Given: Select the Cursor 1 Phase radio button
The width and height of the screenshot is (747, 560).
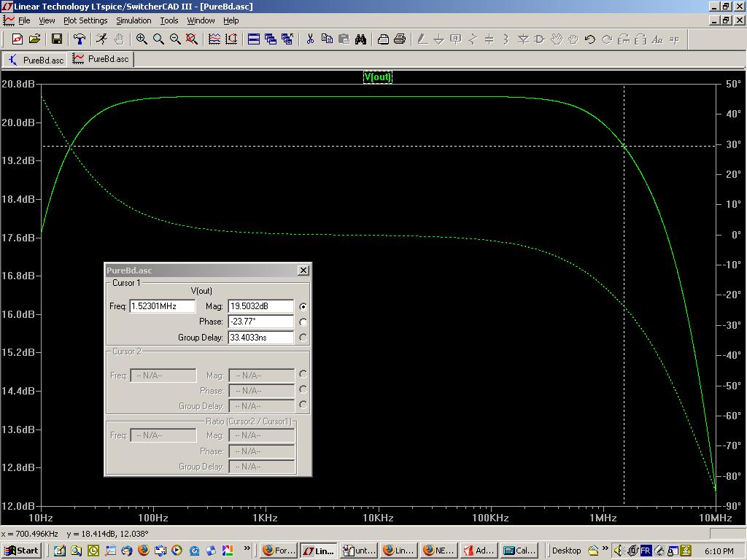Looking at the screenshot, I should click(303, 322).
